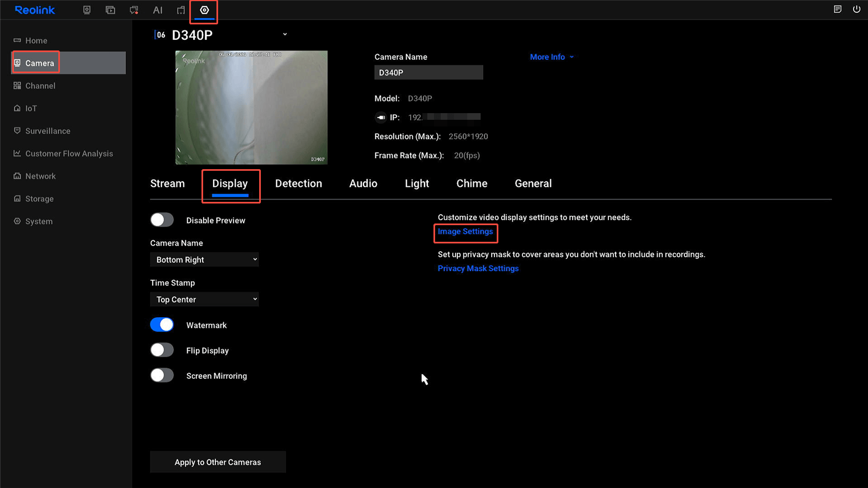Viewport: 868px width, 488px height.
Task: Click Apply to Other Cameras
Action: [x=218, y=461]
